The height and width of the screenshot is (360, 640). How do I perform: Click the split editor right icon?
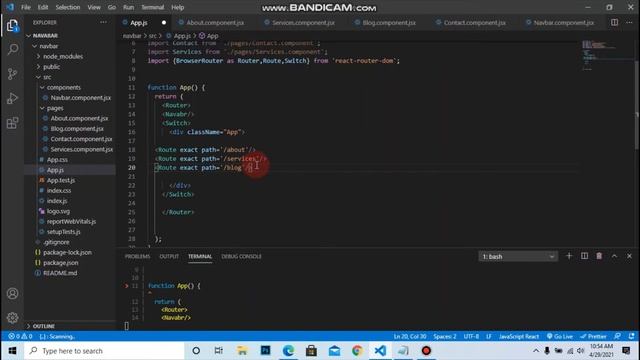click(x=614, y=22)
